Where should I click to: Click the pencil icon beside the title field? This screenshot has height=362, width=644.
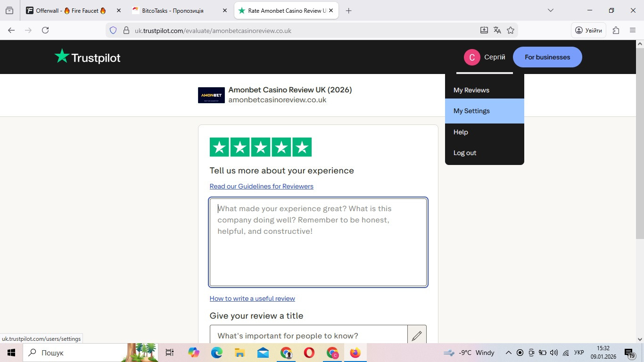(x=417, y=336)
